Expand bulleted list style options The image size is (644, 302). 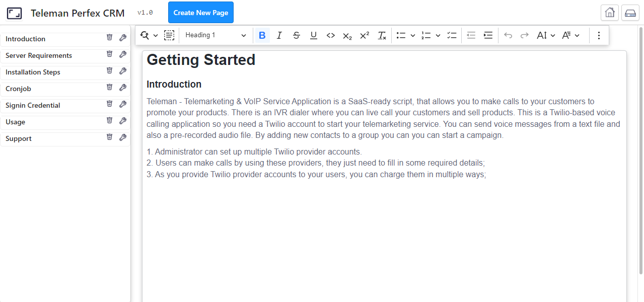click(413, 35)
